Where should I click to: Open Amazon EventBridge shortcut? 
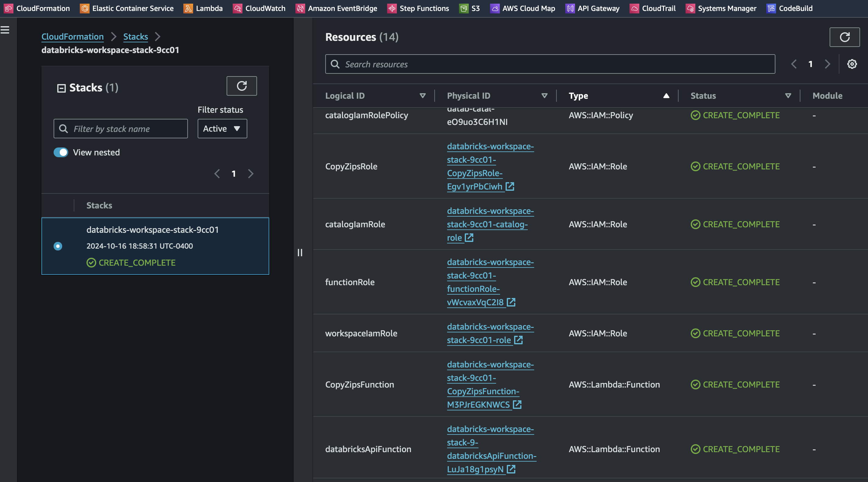coord(336,9)
